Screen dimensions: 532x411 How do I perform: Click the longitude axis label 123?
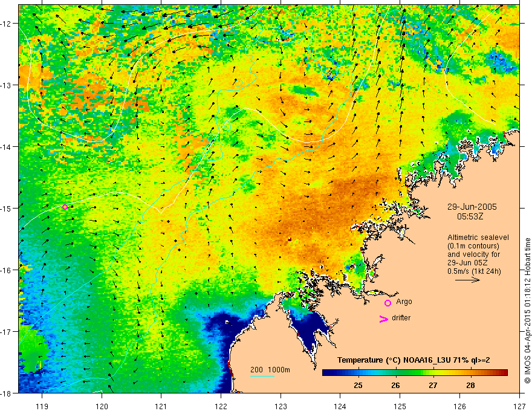click(x=281, y=406)
